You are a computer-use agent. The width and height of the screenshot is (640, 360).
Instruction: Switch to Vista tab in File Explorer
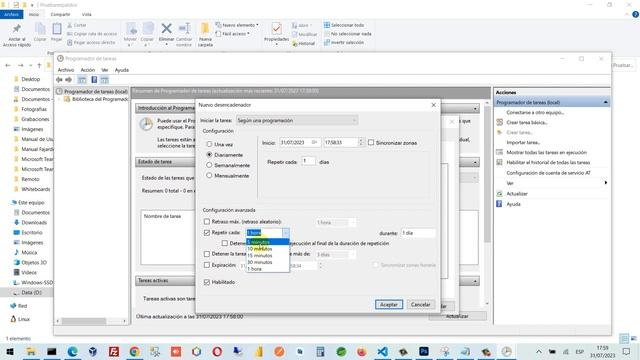point(87,14)
